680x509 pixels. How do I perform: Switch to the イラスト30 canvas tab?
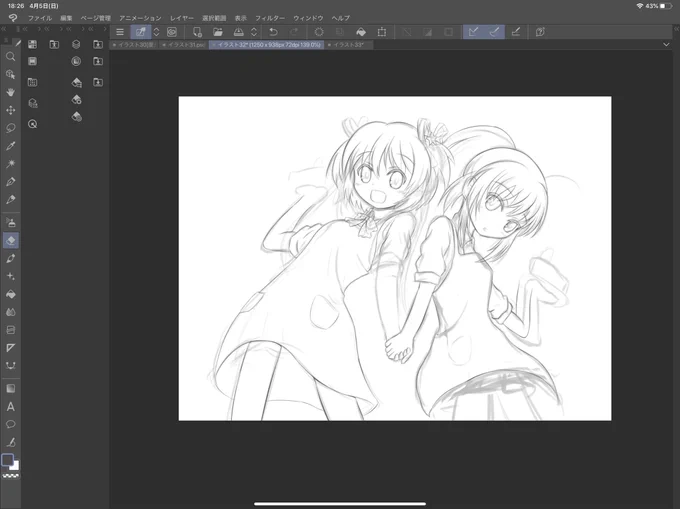(134, 45)
